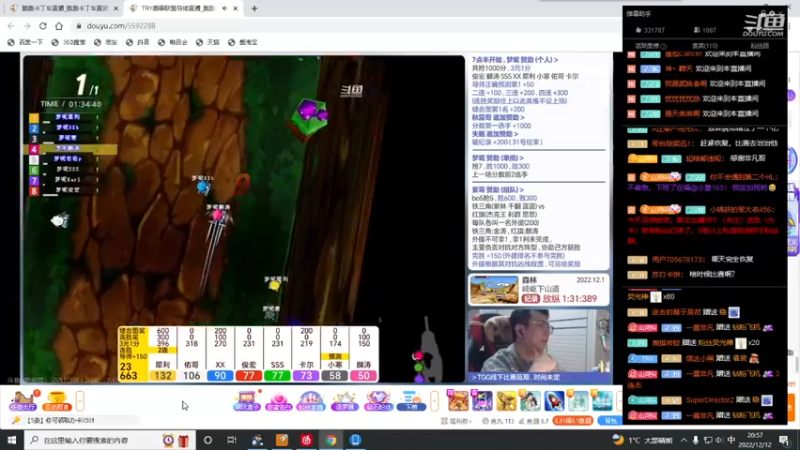
Task: Click the livestream video player
Action: 243,218
